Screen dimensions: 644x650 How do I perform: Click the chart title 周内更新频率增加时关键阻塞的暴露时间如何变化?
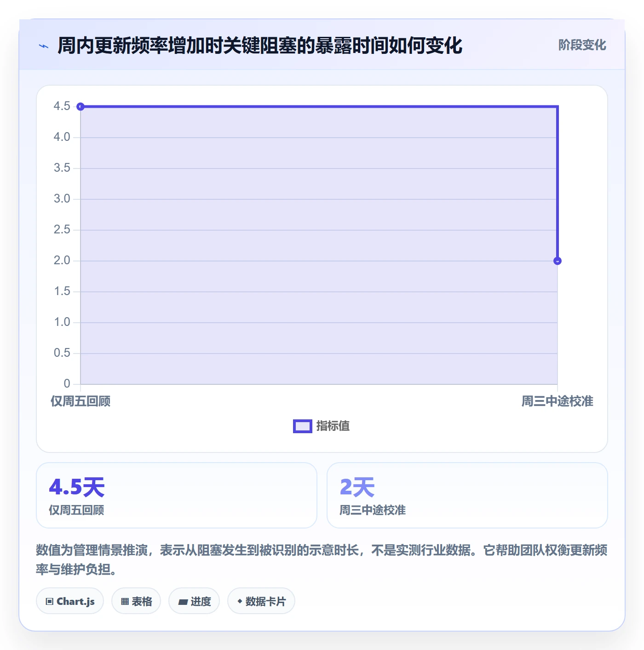260,46
